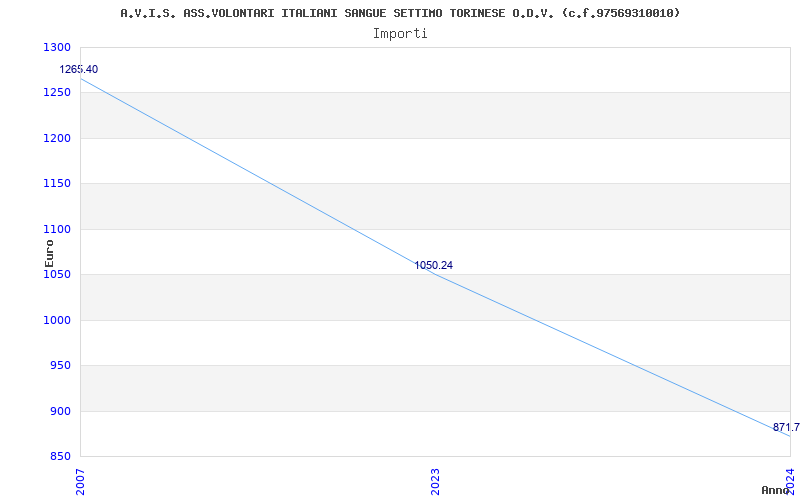The height and width of the screenshot is (500, 800).
Task: Click the Anno x-axis title
Action: pos(775,490)
